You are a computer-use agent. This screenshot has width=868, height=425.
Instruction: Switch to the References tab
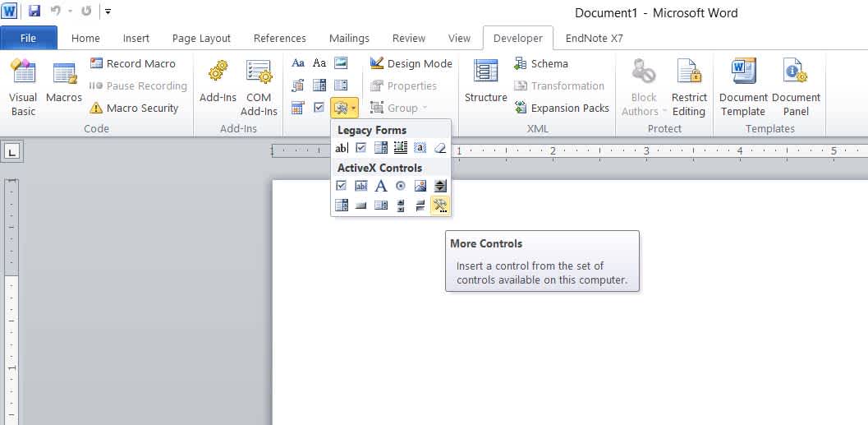pyautogui.click(x=279, y=39)
